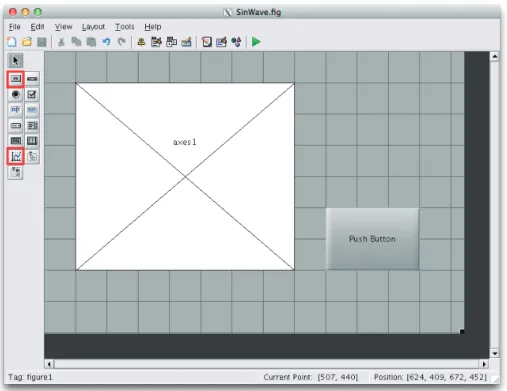
Task: Click the 'Tag: figure1' status text
Action: point(30,377)
